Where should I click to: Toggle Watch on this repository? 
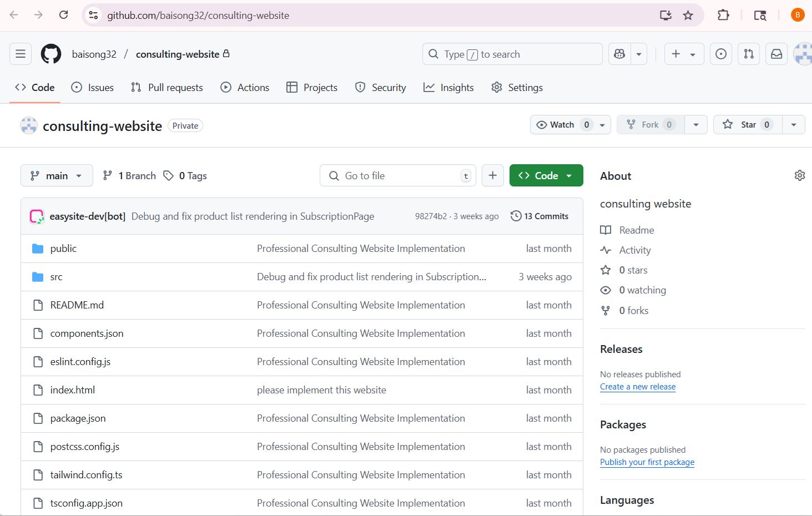tap(562, 125)
